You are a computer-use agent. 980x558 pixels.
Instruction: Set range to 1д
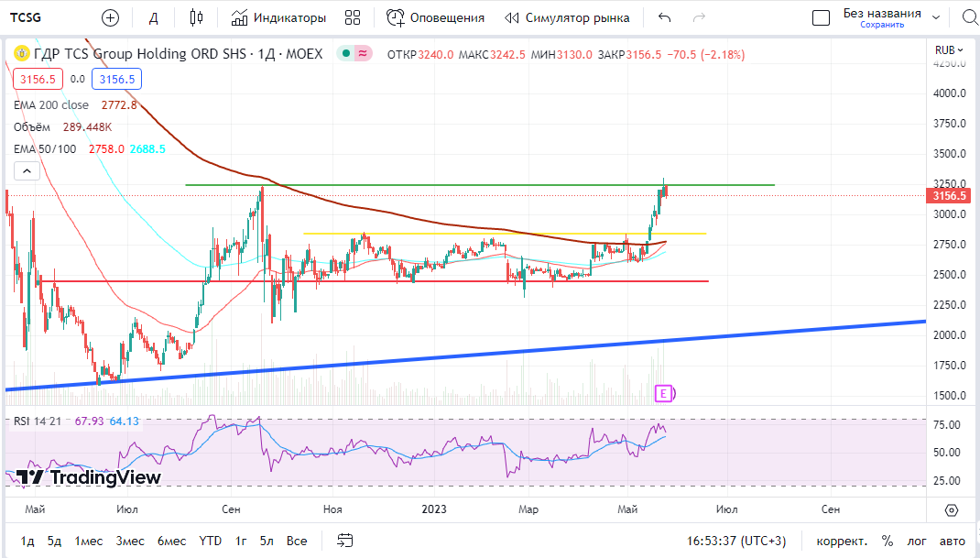tap(27, 542)
